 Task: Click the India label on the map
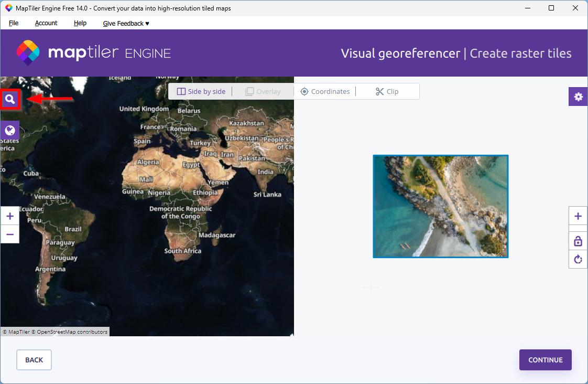click(266, 172)
